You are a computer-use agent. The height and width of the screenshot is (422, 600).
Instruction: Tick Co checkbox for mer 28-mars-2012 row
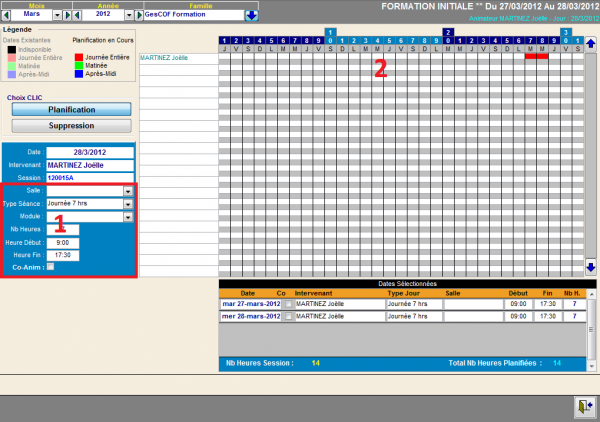tap(287, 316)
